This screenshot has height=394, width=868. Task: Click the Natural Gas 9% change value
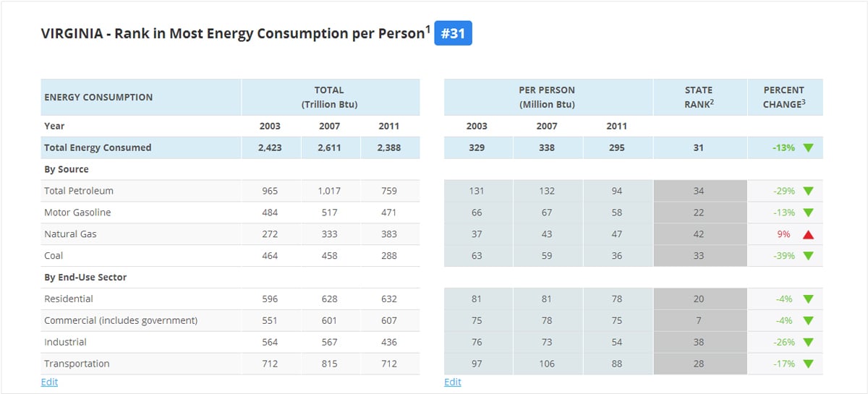[x=784, y=234]
